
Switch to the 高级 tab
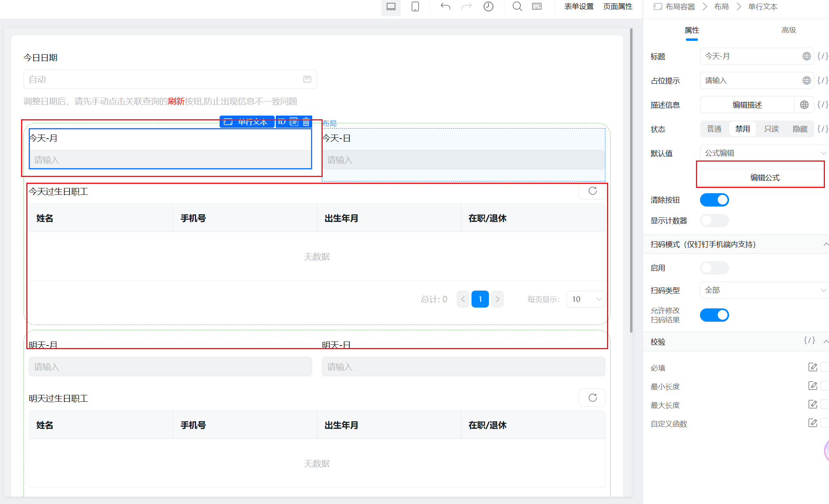pyautogui.click(x=788, y=30)
